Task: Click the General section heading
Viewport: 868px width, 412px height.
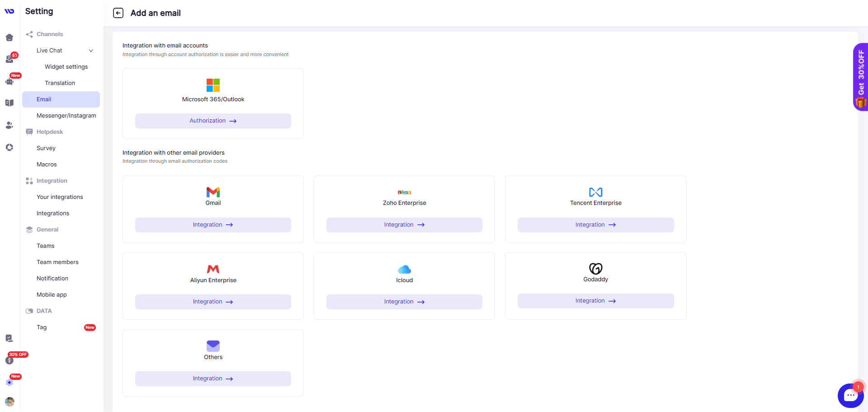Action: point(47,230)
